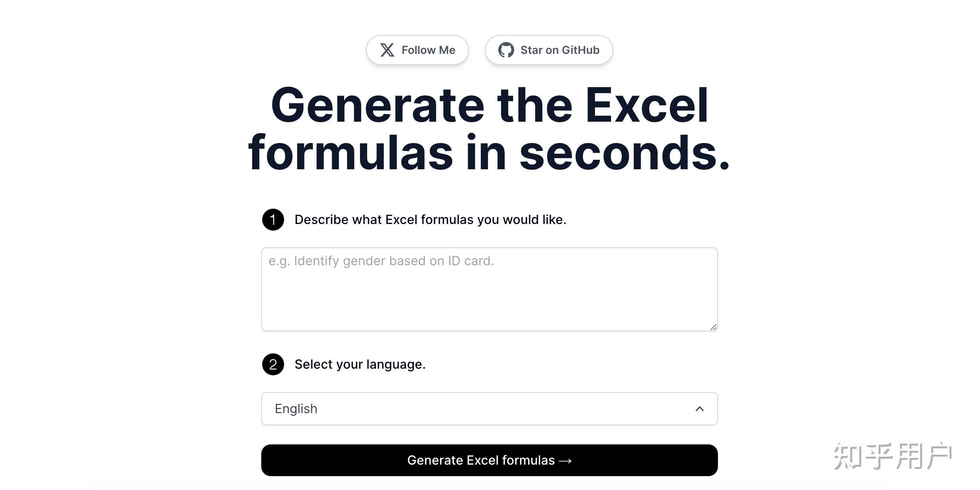
Task: Click the X icon before Follow Me text
Action: [x=387, y=50]
